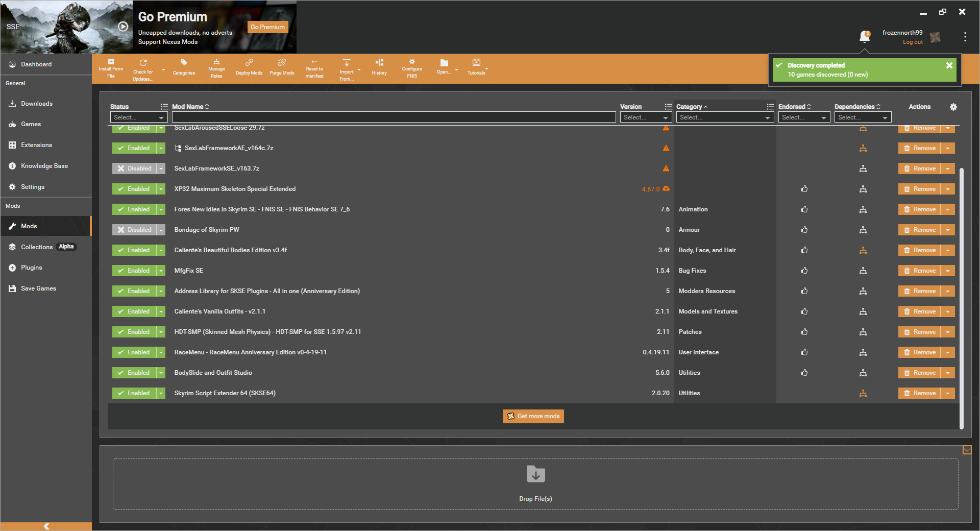The height and width of the screenshot is (531, 980).
Task: Open the Category filter dropdown
Action: coord(725,117)
